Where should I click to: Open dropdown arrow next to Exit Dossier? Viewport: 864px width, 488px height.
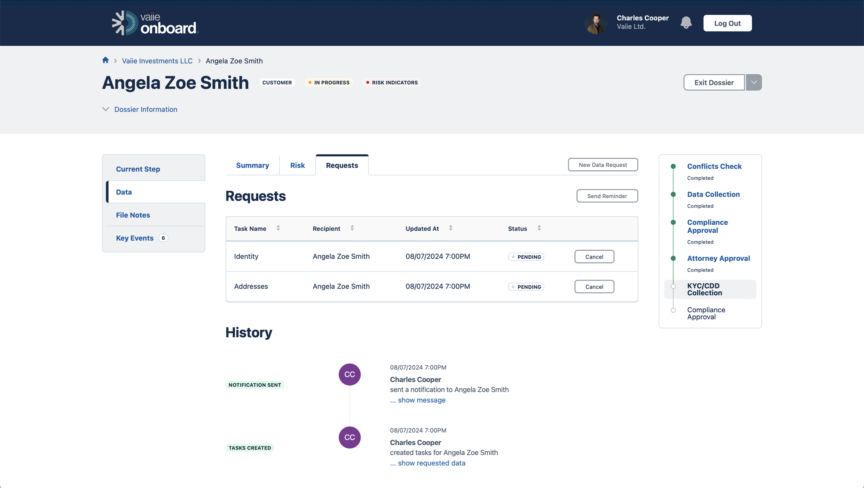click(754, 82)
